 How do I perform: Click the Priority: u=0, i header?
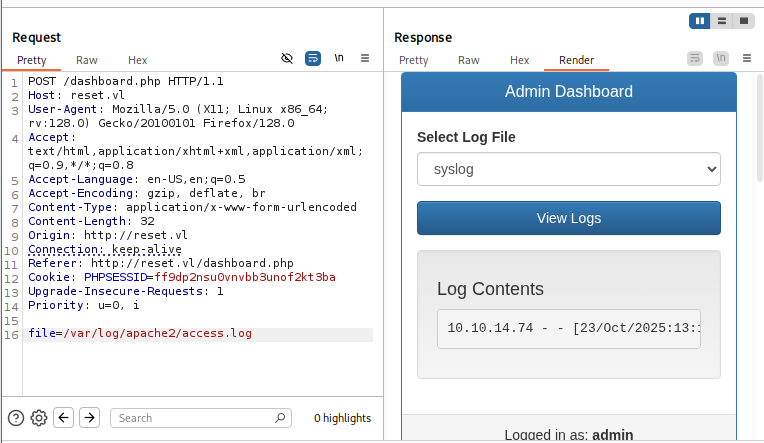(83, 305)
